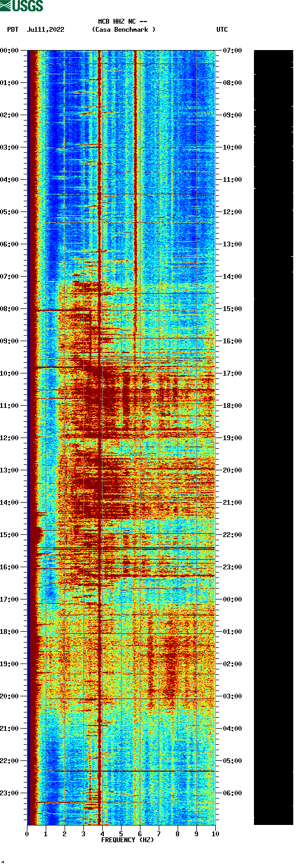297x868 pixels.
Task: Click '18:00' on the PDT time axis
Action: click(9, 632)
